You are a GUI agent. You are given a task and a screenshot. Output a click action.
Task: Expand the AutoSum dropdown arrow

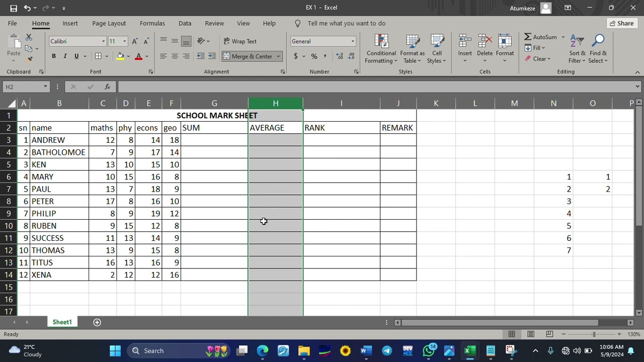(x=563, y=37)
